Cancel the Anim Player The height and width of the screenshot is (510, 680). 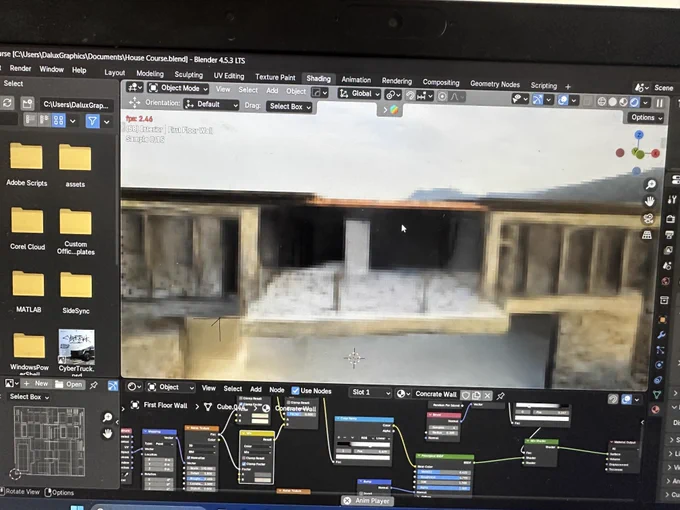pos(347,500)
